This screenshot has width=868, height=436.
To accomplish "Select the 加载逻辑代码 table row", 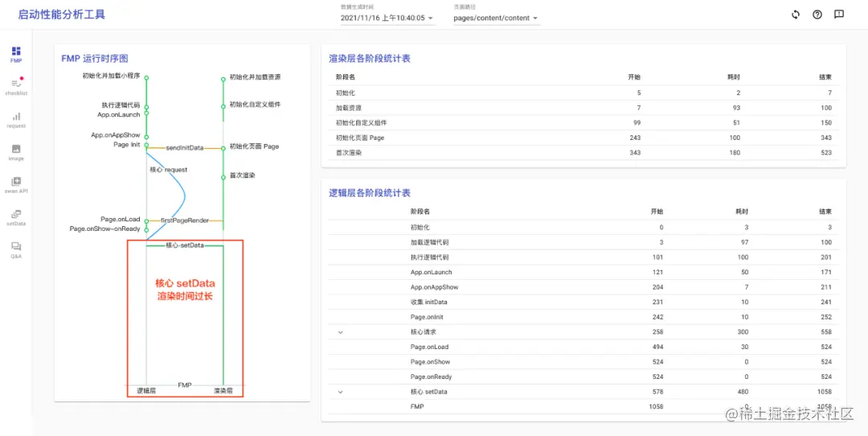I will (583, 242).
